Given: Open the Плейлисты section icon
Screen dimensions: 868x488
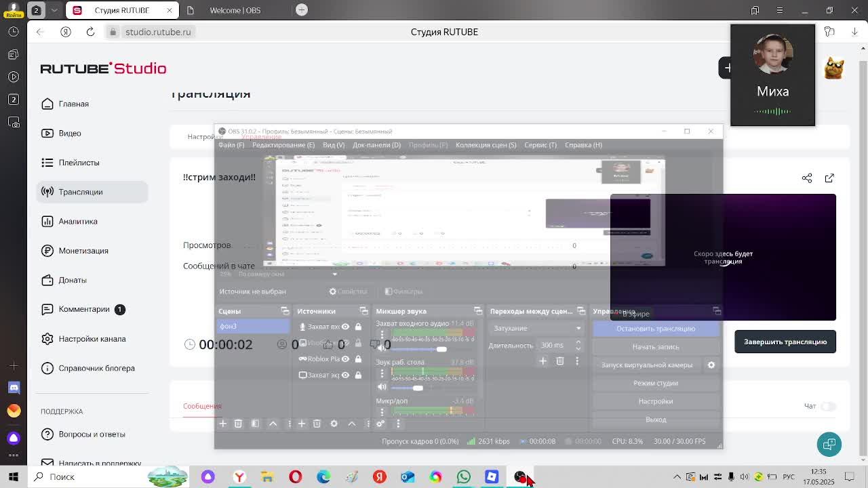Looking at the screenshot, I should (47, 163).
